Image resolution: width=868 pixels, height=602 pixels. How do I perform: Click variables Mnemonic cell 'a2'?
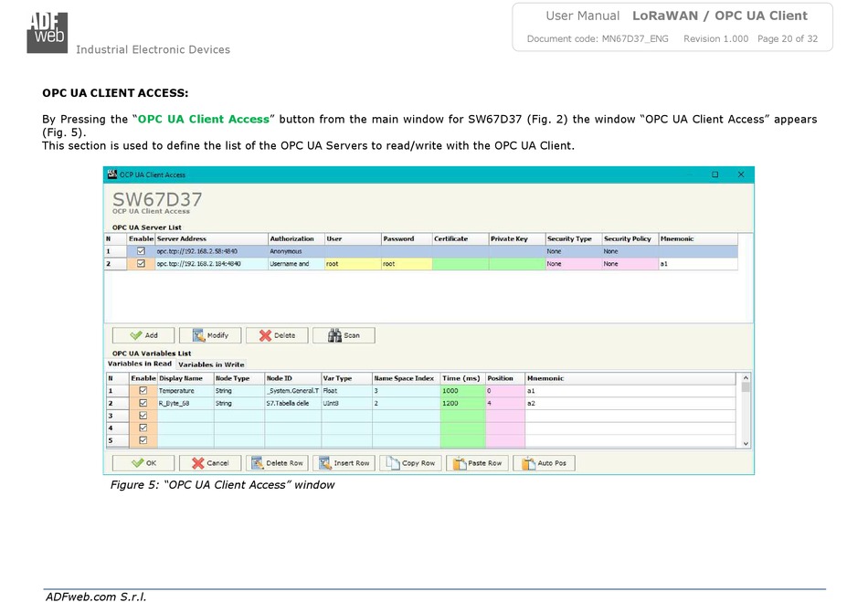coord(630,404)
